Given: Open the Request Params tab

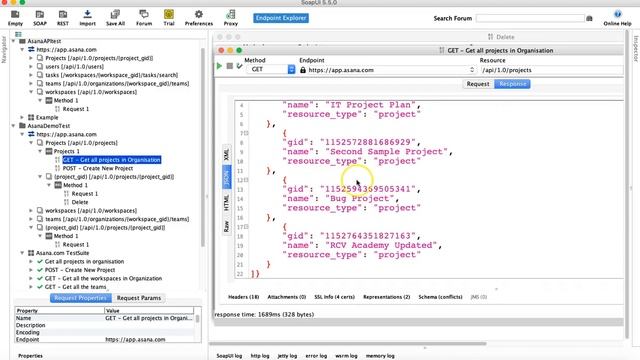Looking at the screenshot, I should click(139, 298).
